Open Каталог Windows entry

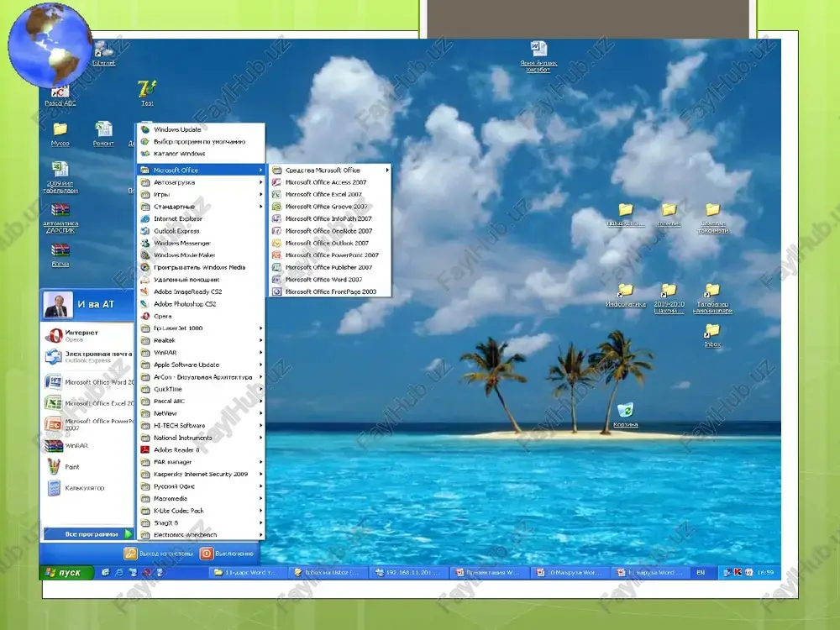point(201,154)
